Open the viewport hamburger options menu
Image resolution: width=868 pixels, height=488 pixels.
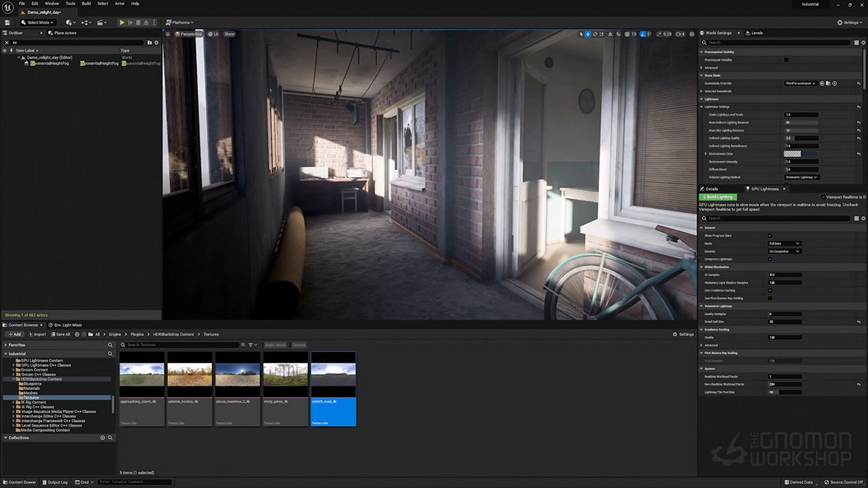pos(168,34)
